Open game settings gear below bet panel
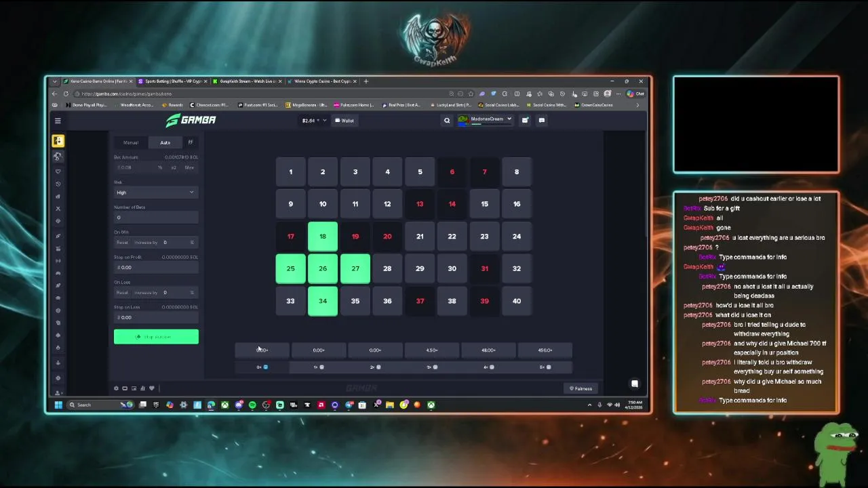868x488 pixels. [116, 388]
